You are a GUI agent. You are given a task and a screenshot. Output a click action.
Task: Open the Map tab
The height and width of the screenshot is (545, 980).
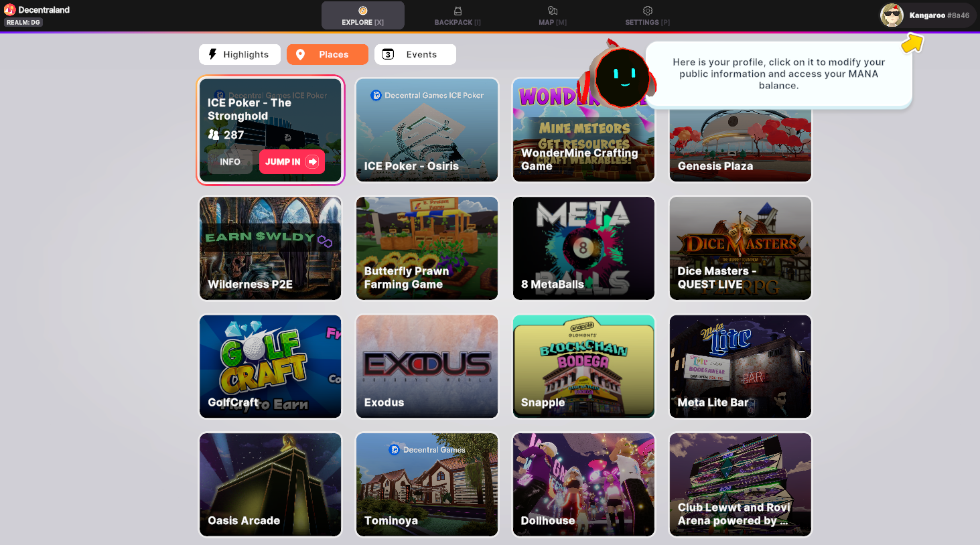tap(553, 15)
